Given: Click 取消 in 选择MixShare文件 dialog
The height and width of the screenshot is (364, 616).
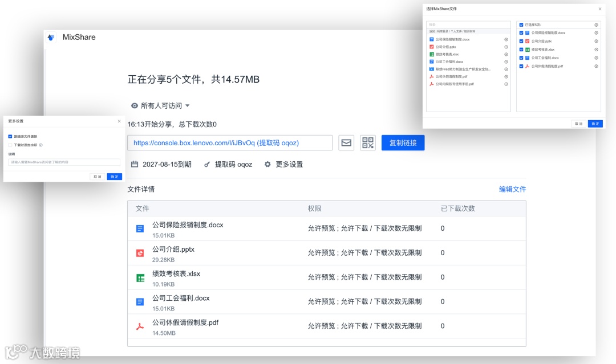Looking at the screenshot, I should click(x=579, y=124).
